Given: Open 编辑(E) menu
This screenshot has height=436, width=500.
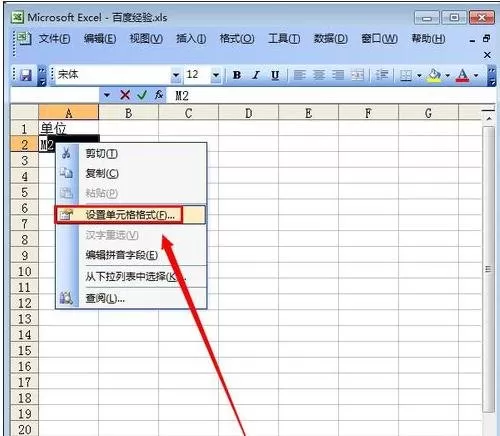Looking at the screenshot, I should [x=100, y=39].
